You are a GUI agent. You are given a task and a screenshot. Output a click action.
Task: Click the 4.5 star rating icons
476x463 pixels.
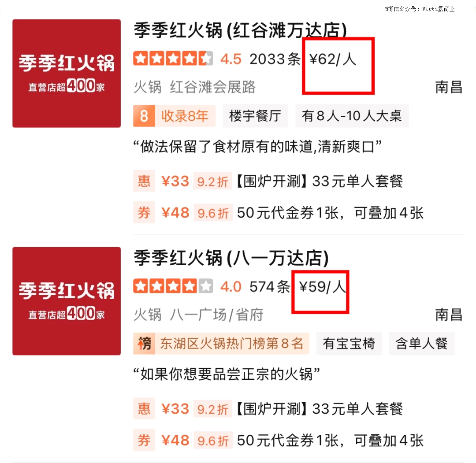click(173, 59)
